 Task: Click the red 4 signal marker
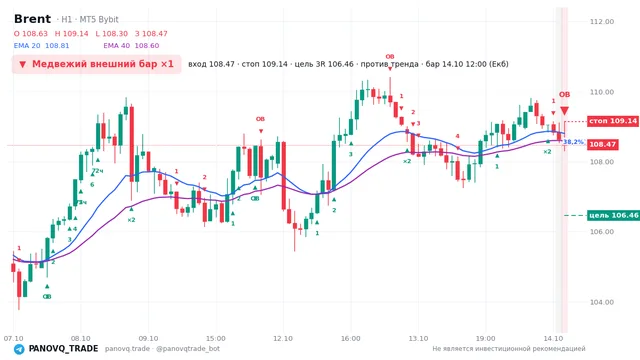pyautogui.click(x=458, y=136)
